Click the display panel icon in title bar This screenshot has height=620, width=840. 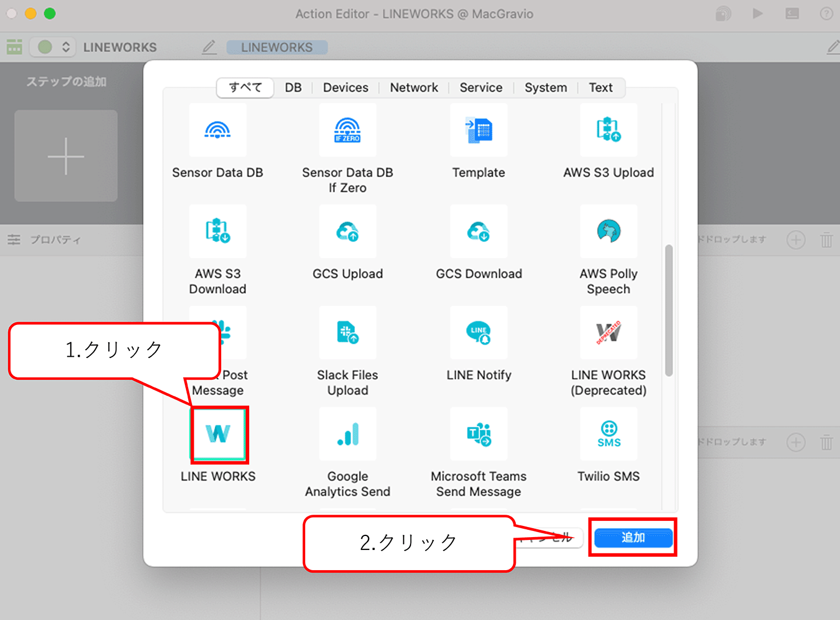coord(792,13)
